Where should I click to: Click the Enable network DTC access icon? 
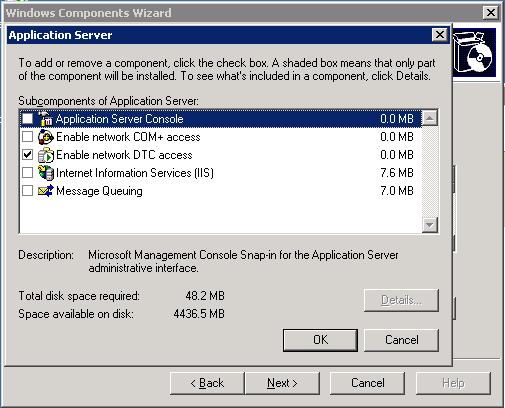pyautogui.click(x=45, y=155)
